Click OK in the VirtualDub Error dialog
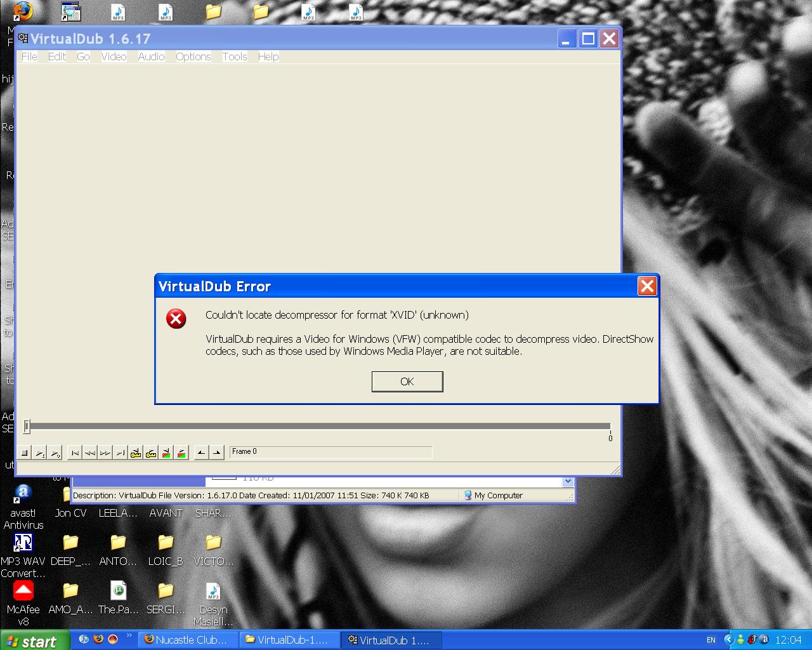 coord(407,381)
